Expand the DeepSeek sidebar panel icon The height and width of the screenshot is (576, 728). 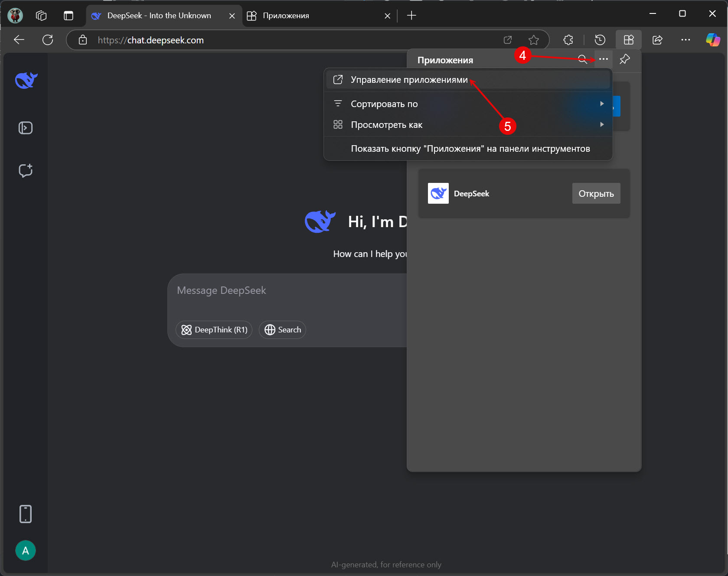click(x=26, y=128)
